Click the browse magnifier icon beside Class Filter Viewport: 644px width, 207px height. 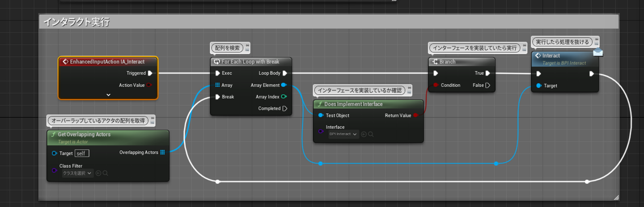(106, 173)
